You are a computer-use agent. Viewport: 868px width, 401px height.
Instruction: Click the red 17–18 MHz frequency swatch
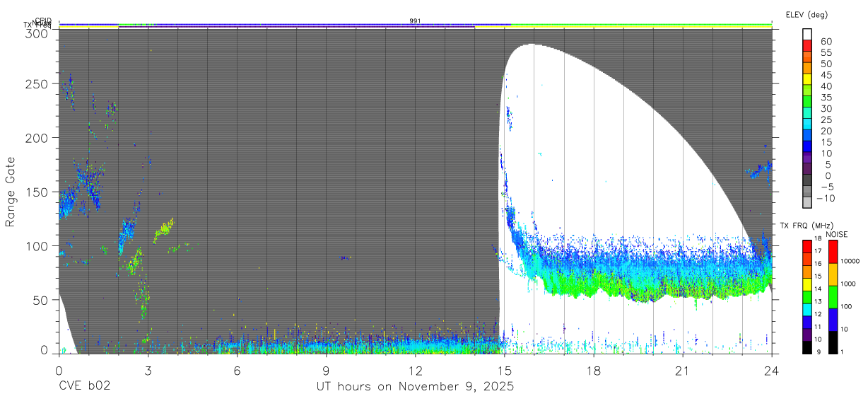807,246
